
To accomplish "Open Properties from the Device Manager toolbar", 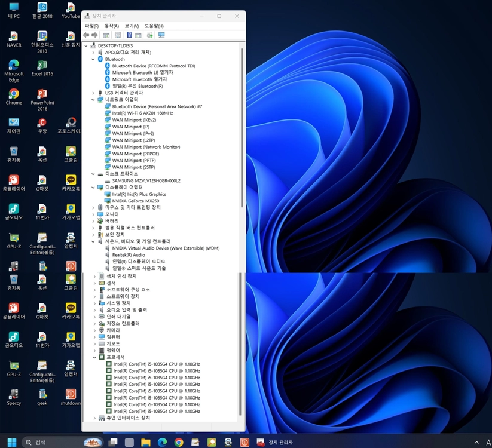I will click(x=118, y=35).
